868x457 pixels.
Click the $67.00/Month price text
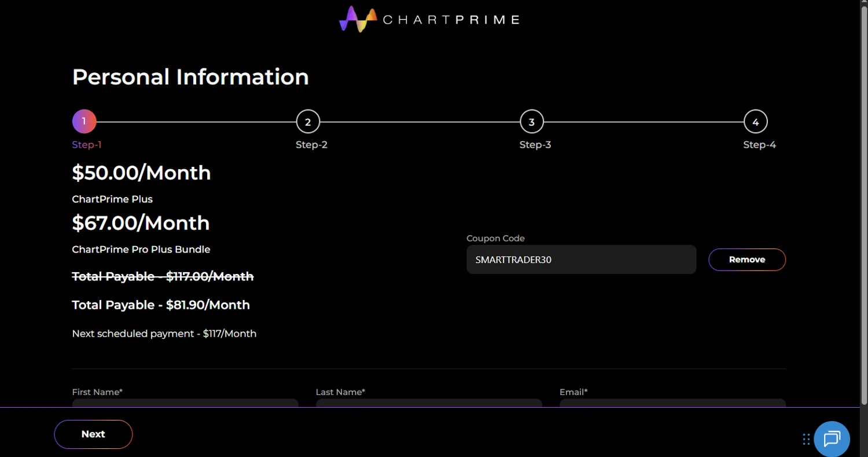(141, 223)
